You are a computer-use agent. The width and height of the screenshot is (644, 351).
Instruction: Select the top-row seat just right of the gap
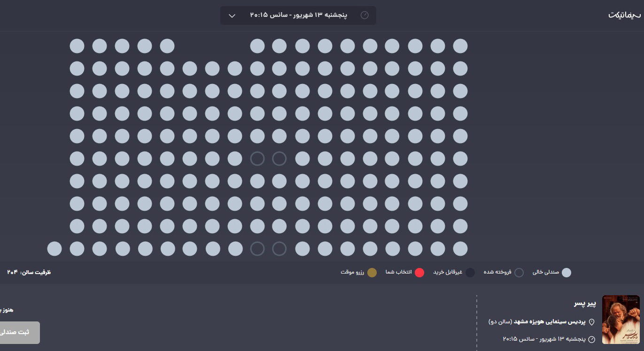(257, 46)
